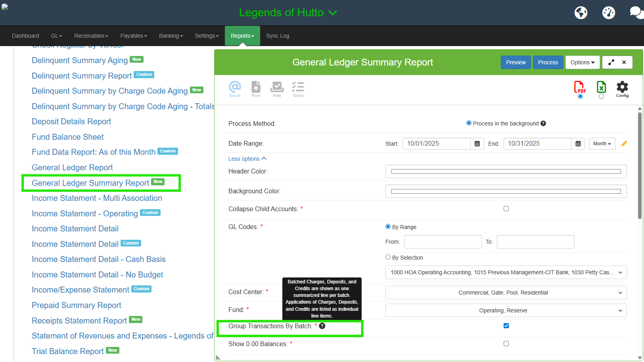644x362 pixels.
Task: Click the GL Codes From input field
Action: pyautogui.click(x=443, y=242)
